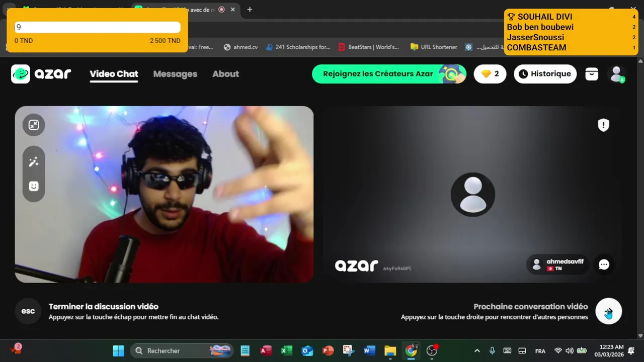644x362 pixels.
Task: Click the esc end-chat button
Action: click(x=28, y=311)
